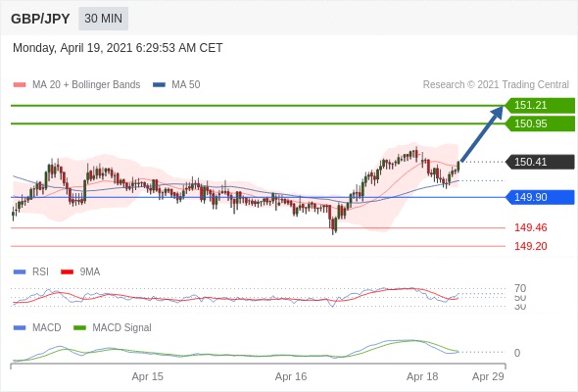Click the 149.46 support level label
Viewport: 578px width, 392px height.
click(530, 227)
